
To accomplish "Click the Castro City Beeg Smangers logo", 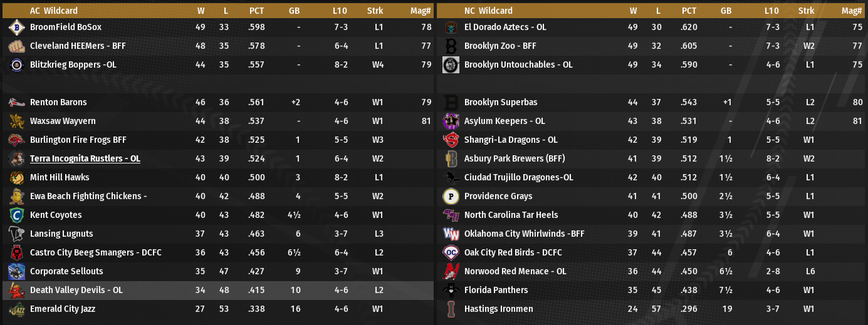I will 16,253.
